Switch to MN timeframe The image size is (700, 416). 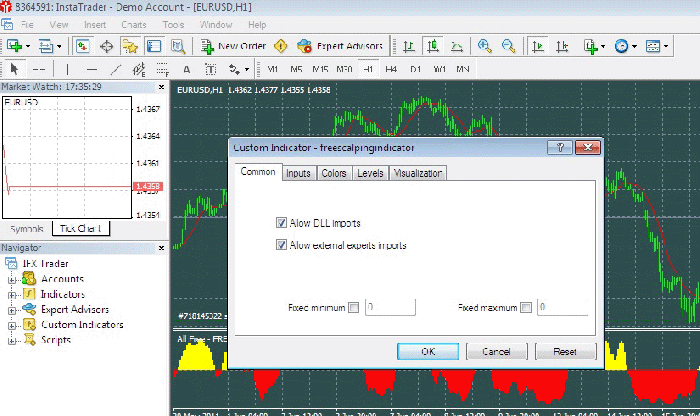coord(462,69)
